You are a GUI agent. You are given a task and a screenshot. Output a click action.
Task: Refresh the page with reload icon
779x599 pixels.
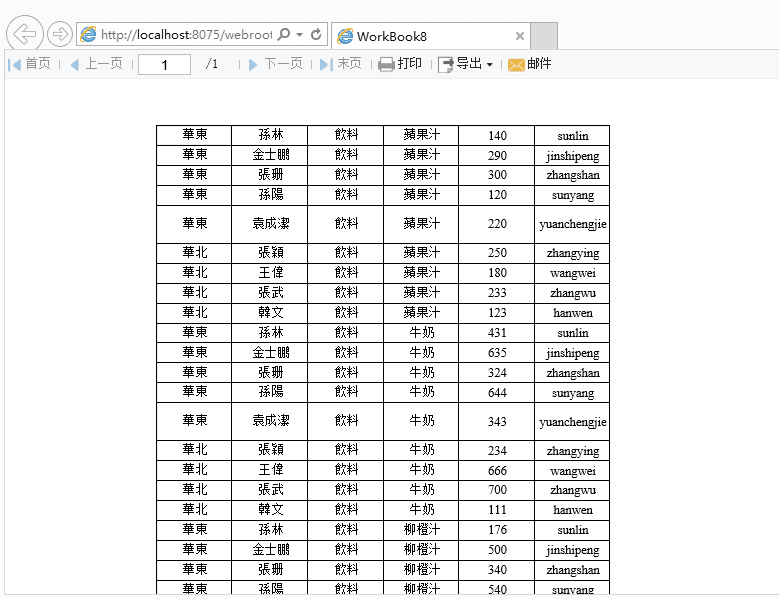tap(316, 34)
